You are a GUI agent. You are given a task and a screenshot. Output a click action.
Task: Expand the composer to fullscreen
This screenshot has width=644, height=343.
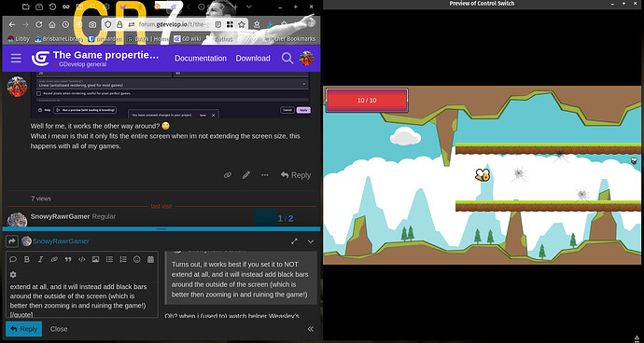[294, 241]
